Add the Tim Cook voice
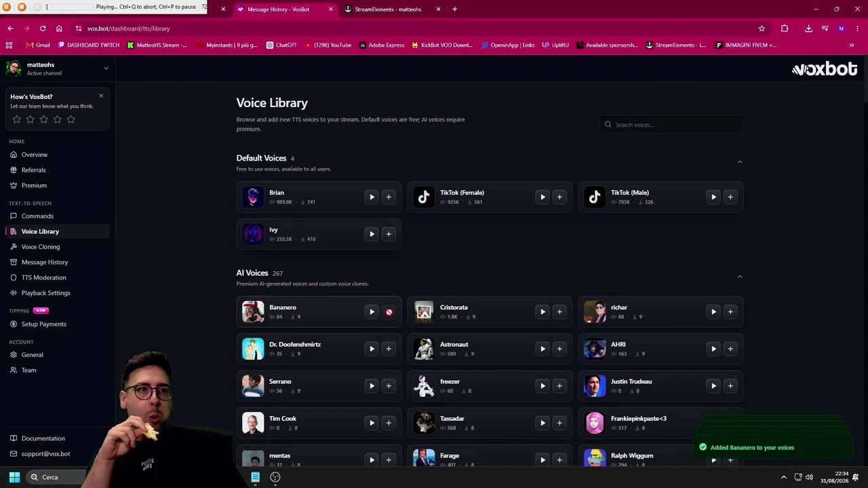This screenshot has width=868, height=488. point(389,423)
